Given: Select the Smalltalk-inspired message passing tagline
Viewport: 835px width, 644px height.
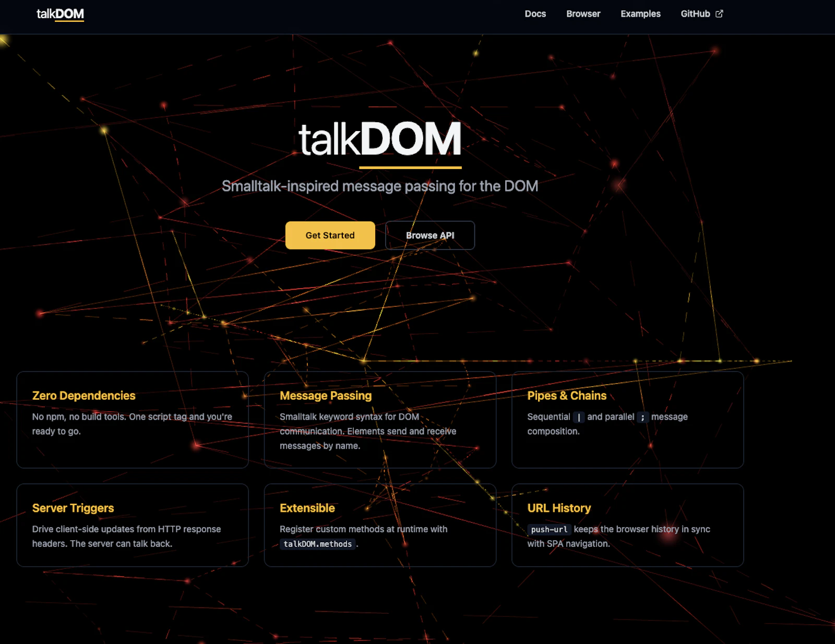Looking at the screenshot, I should (380, 186).
